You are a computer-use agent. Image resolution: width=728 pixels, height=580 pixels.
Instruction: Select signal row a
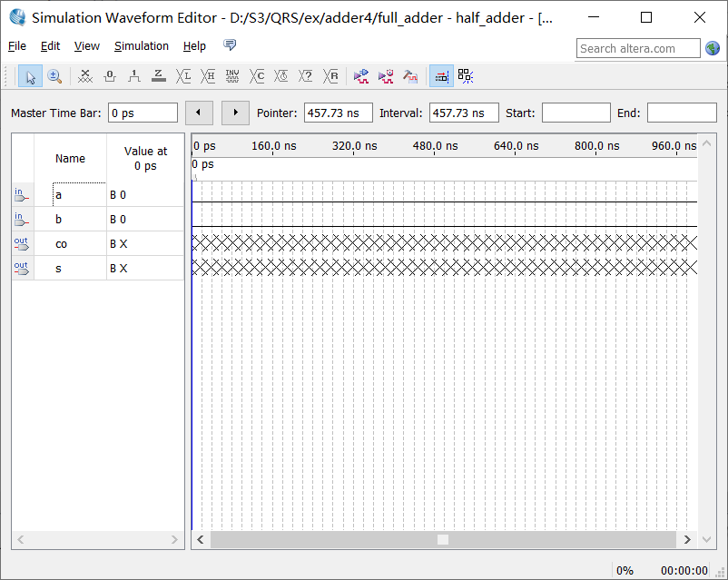pos(98,194)
